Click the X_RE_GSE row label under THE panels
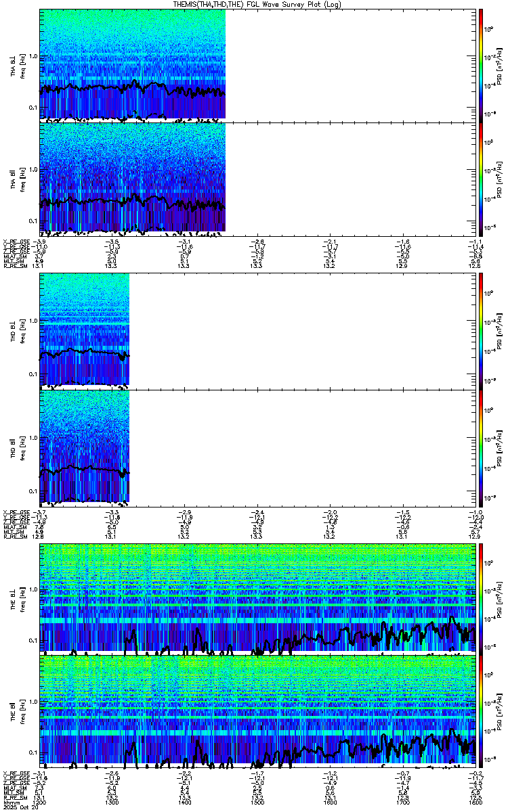508x812 pixels. [x=16, y=773]
